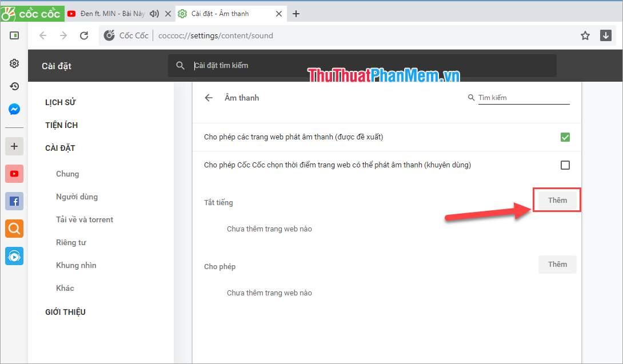Image resolution: width=623 pixels, height=364 pixels.
Task: Uncheck allowing websites to play sound
Action: click(565, 137)
